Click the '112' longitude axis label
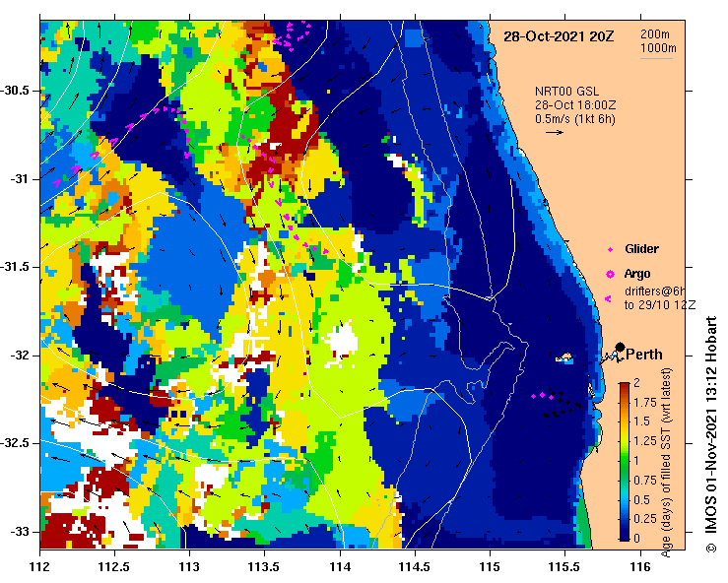Screen dimensions: 728x583 (40, 567)
